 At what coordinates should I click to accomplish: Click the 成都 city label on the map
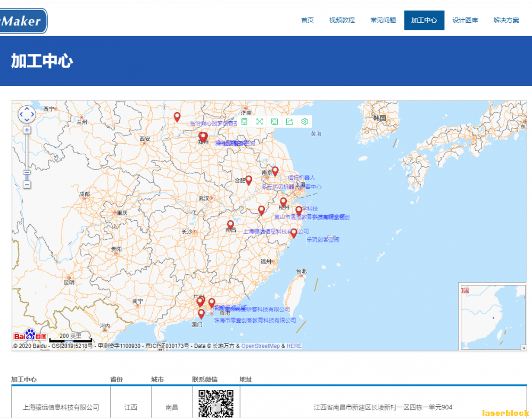[85, 194]
